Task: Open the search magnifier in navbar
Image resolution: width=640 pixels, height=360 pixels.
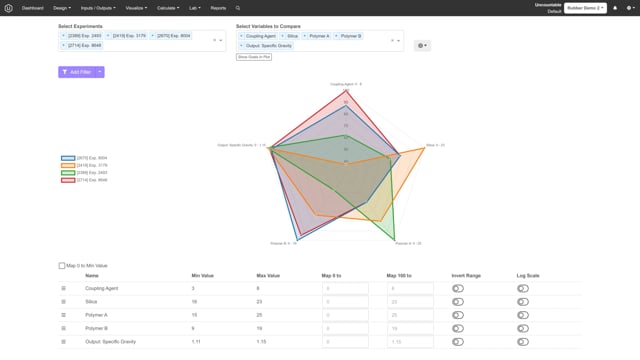Action: click(238, 8)
